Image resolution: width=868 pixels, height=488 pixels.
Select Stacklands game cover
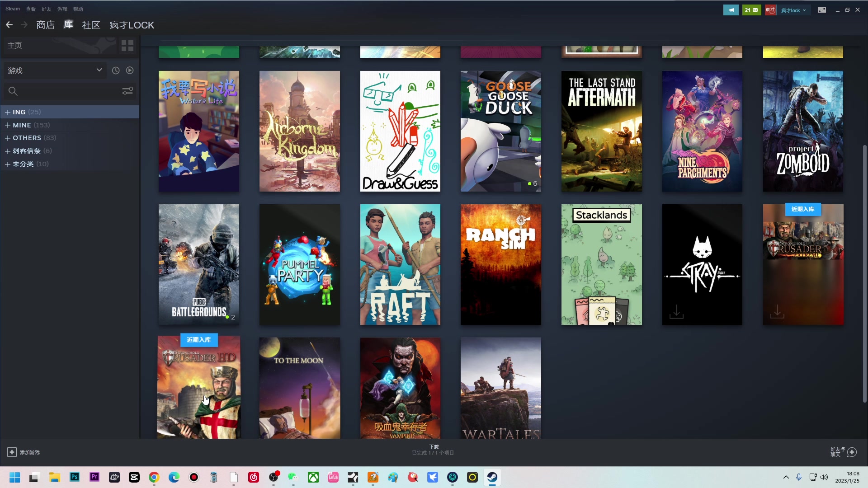tap(602, 264)
